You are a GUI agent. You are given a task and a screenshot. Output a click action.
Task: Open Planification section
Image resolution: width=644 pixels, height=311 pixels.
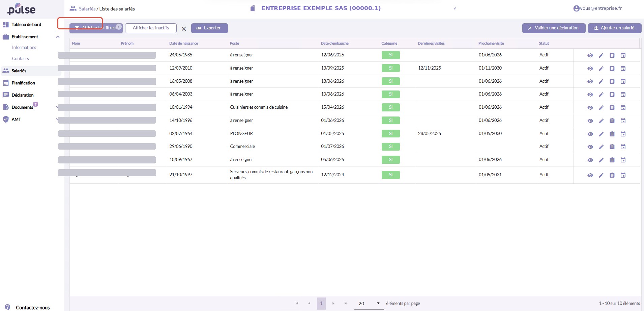pyautogui.click(x=23, y=83)
